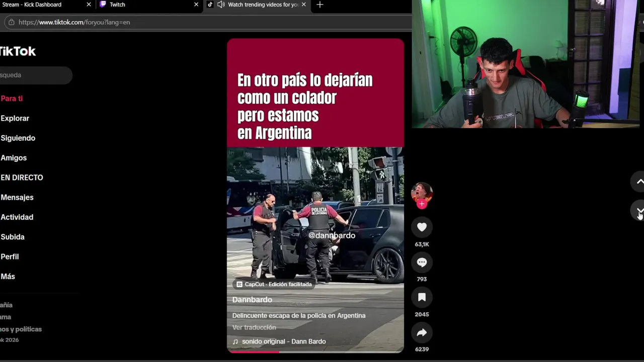Click the footer link ending in y políticas

coord(21,329)
